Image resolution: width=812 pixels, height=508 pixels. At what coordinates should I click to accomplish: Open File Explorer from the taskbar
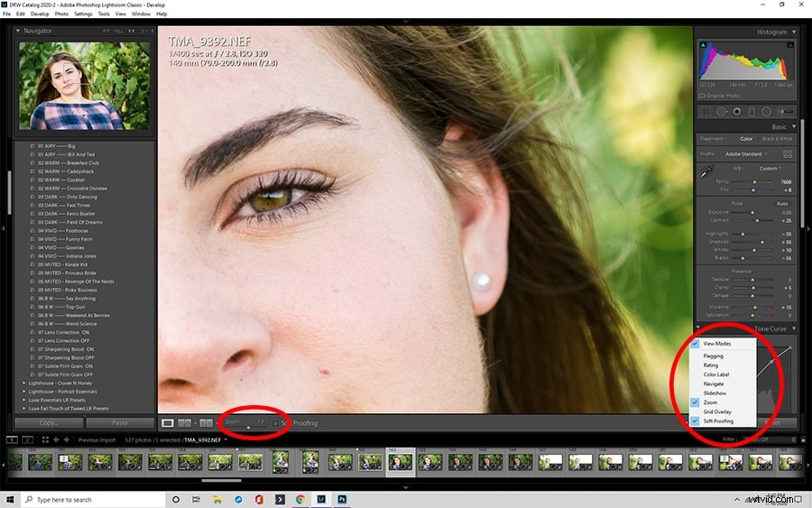pyautogui.click(x=217, y=499)
